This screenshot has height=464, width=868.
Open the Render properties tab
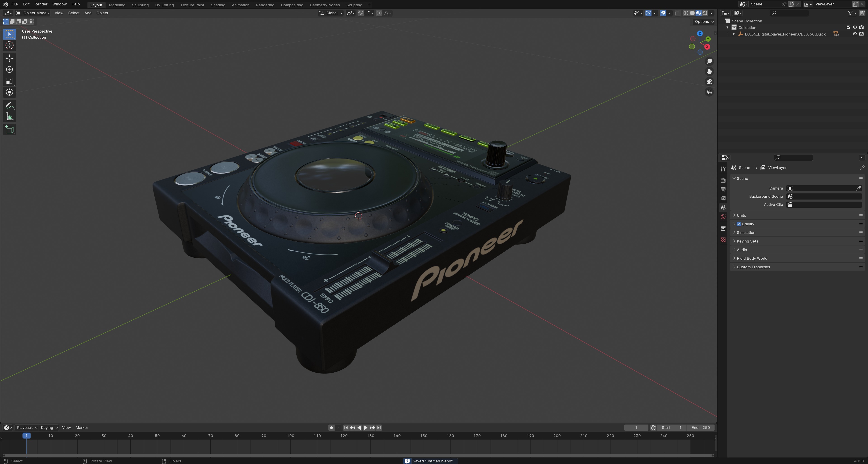point(723,180)
